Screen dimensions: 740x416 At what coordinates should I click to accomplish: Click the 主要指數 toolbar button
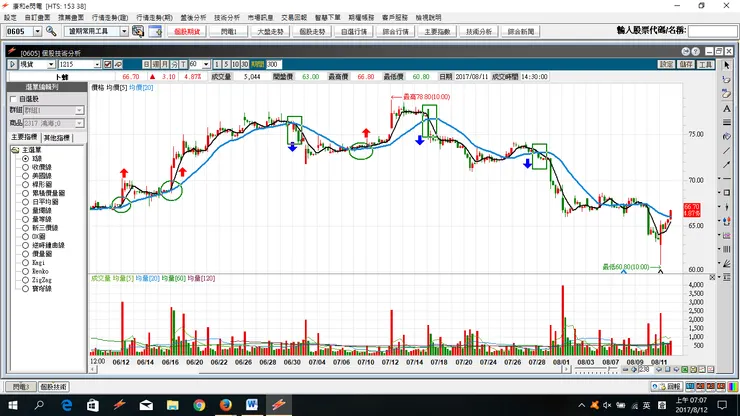(x=437, y=32)
